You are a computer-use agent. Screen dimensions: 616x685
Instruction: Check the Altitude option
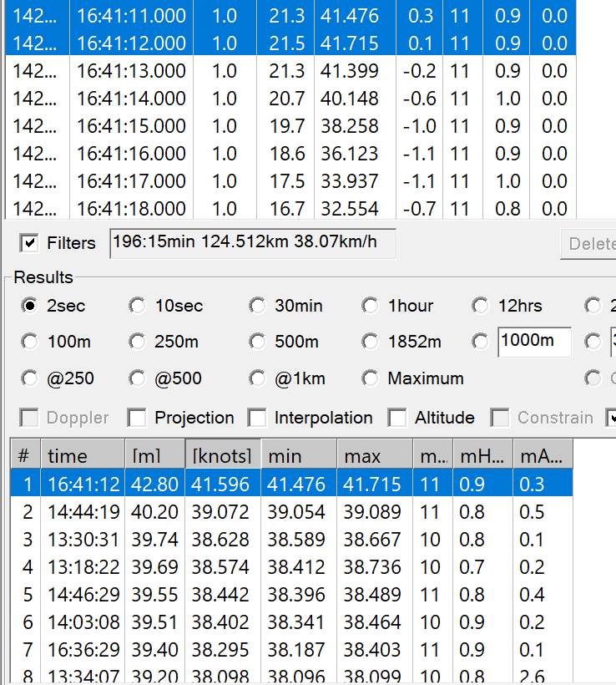[399, 418]
